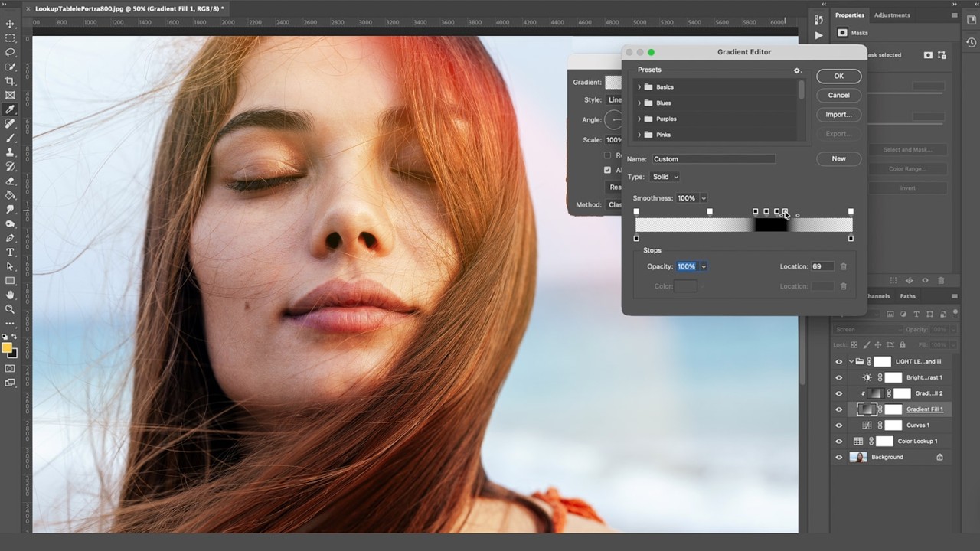Select the Frame tool
980x551 pixels.
[10, 96]
